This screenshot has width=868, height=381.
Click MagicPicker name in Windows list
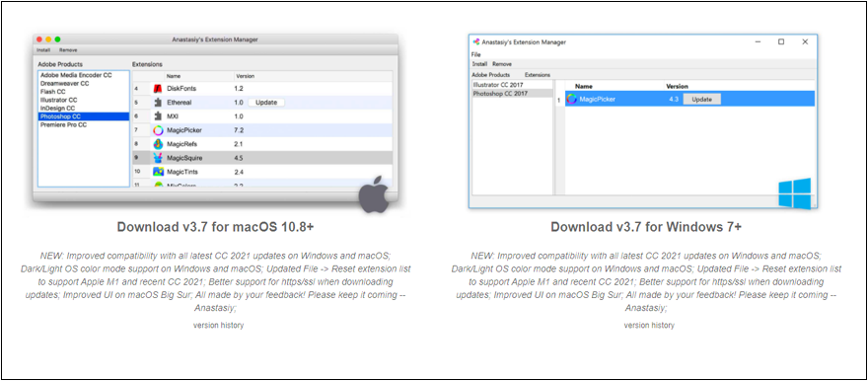click(x=598, y=99)
